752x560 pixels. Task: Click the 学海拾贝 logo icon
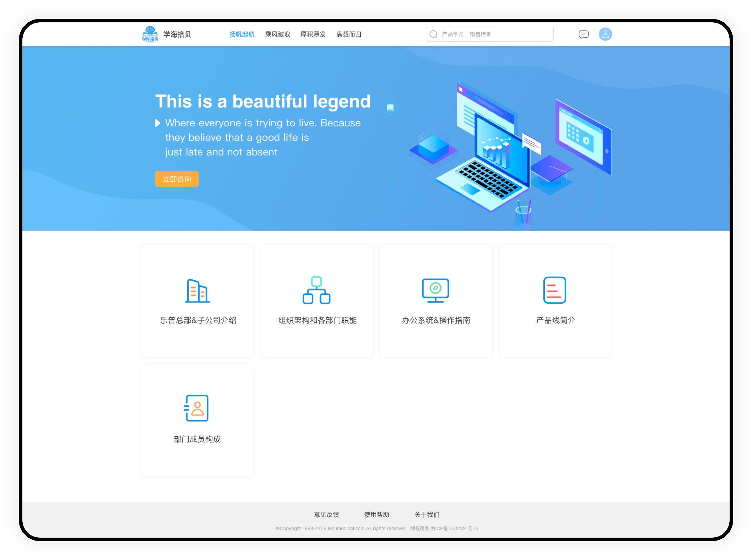click(x=150, y=34)
